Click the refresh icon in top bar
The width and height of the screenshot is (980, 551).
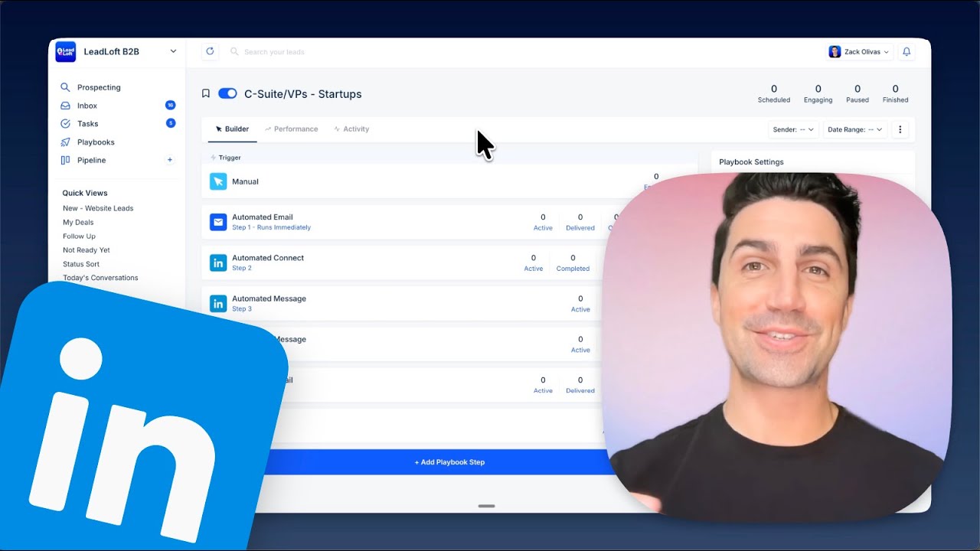point(210,51)
